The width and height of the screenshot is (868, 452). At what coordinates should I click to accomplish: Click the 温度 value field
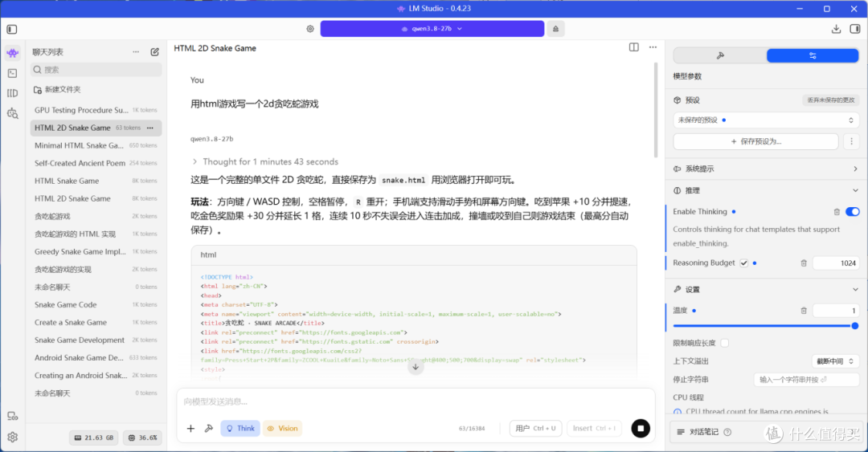836,311
